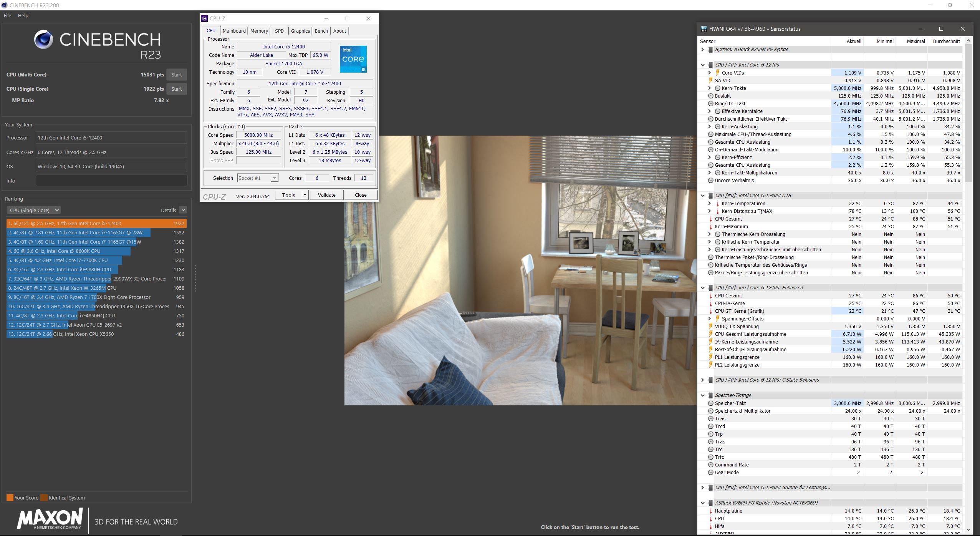The width and height of the screenshot is (980, 536).
Task: Click the VDDQ TX Spannung voltage icon
Action: (x=710, y=326)
